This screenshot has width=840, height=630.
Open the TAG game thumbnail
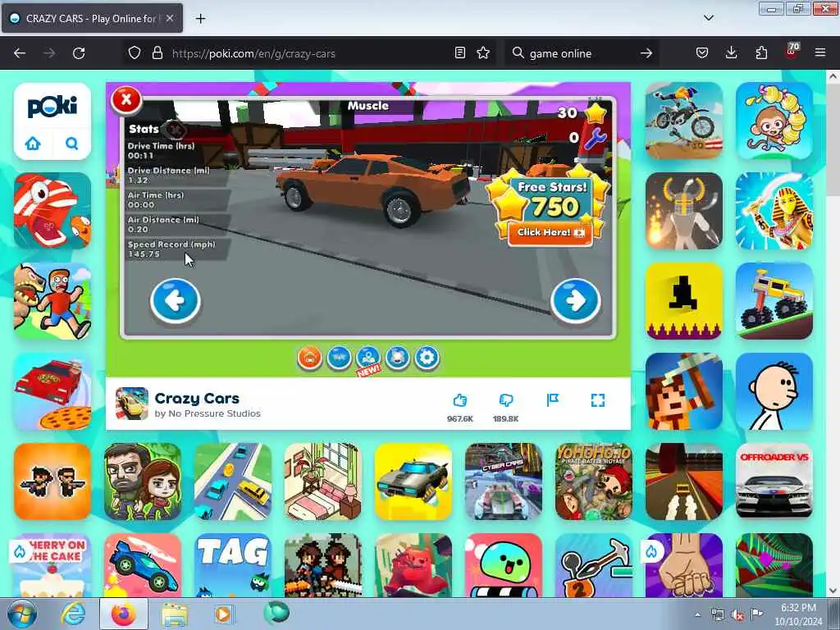pos(232,564)
